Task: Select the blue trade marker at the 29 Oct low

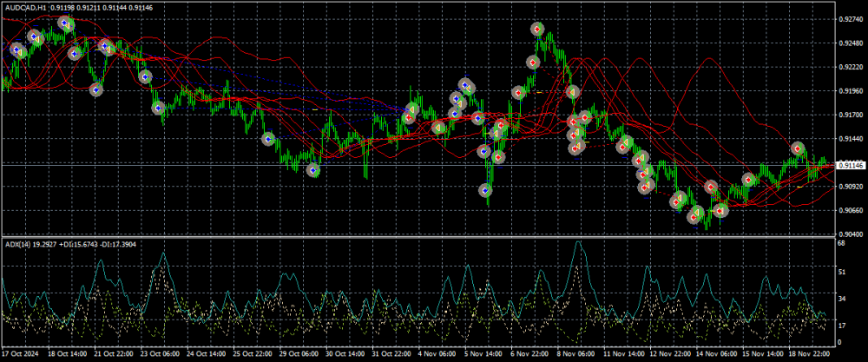Action: pos(313,170)
